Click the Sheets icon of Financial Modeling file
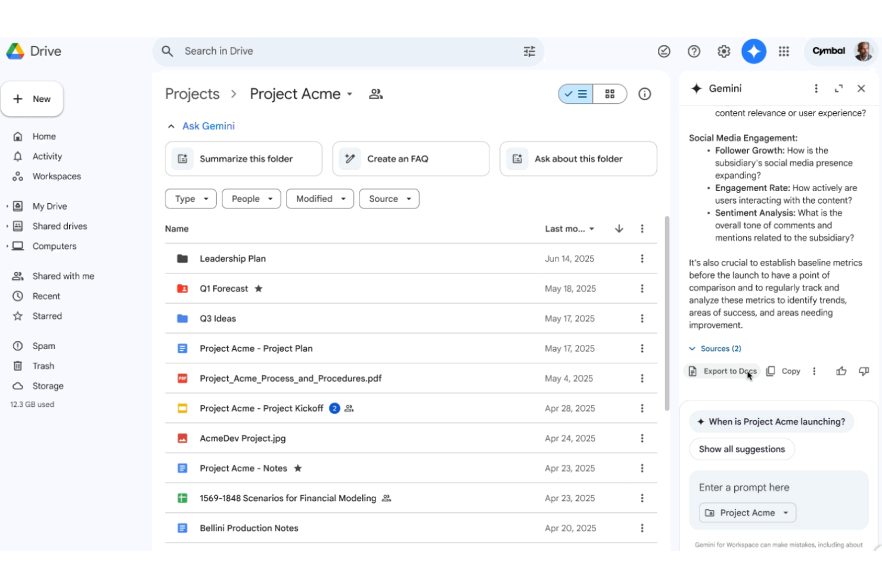Viewport: 882px width, 588px height. click(x=182, y=497)
